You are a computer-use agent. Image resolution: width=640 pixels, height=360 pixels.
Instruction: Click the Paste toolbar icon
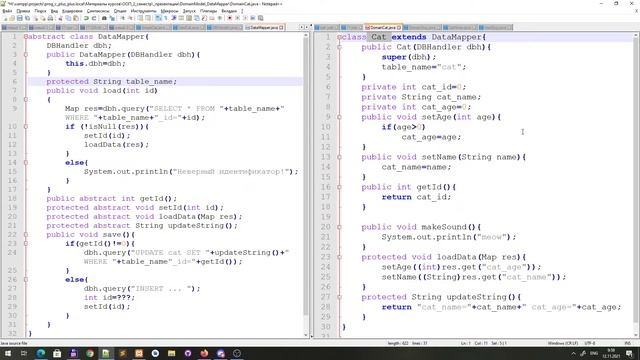coord(76,18)
